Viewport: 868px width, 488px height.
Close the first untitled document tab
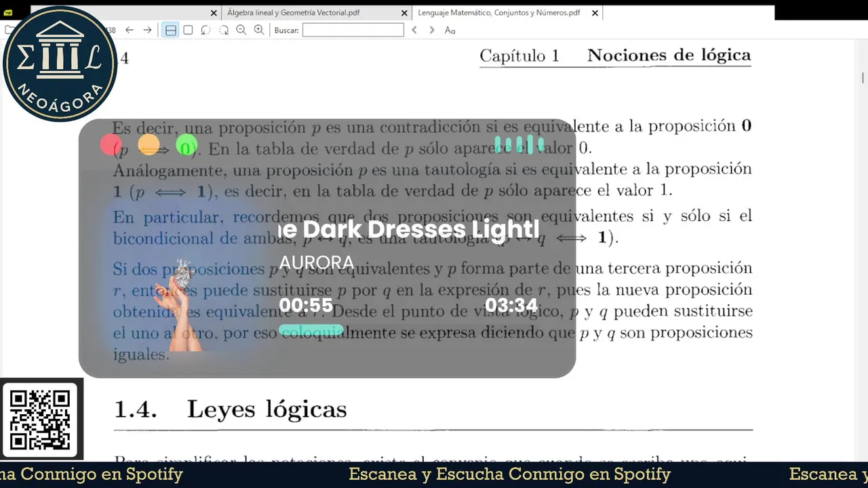click(x=214, y=13)
